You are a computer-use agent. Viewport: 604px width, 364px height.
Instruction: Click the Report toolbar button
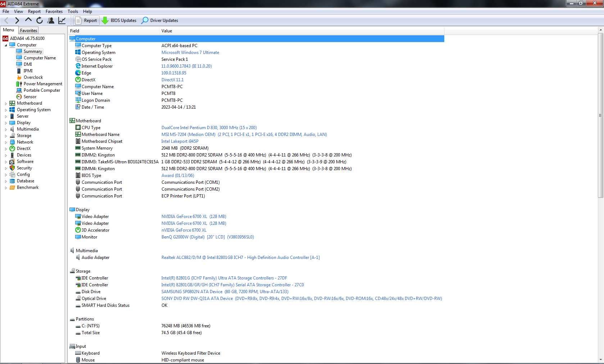point(86,21)
